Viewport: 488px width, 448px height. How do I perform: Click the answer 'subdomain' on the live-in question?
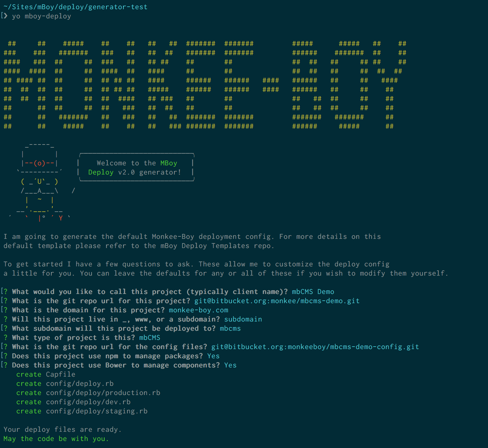243,319
